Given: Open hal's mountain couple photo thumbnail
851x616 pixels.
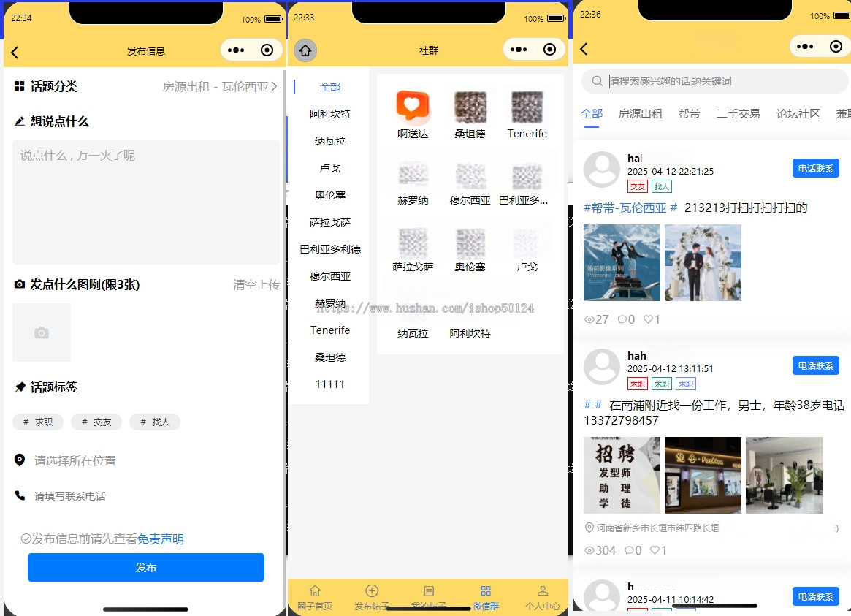Looking at the screenshot, I should [622, 262].
